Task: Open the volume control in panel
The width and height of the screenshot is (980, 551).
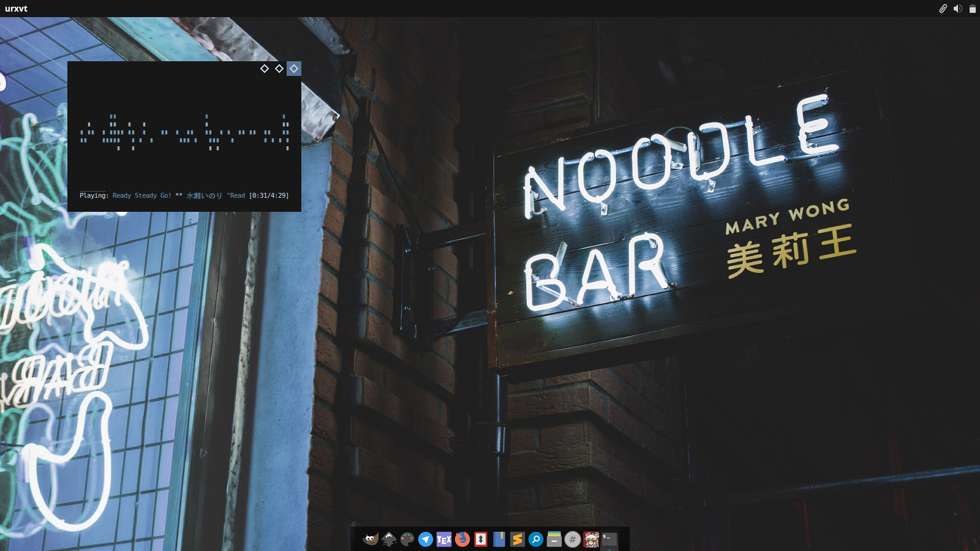Action: click(x=958, y=9)
